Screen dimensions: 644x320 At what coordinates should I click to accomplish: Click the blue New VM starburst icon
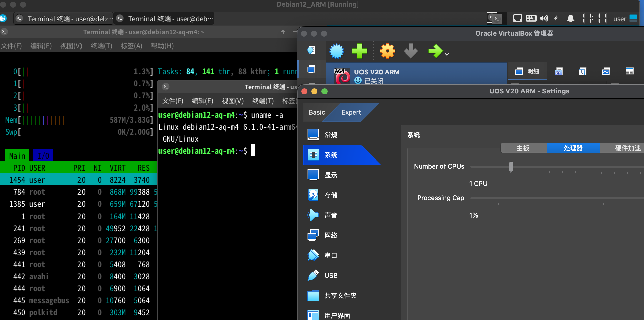coord(336,51)
